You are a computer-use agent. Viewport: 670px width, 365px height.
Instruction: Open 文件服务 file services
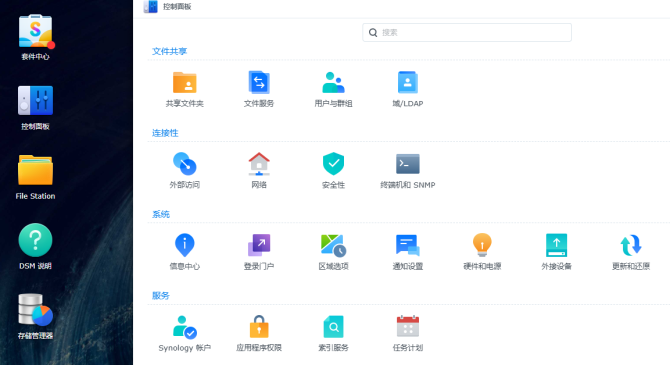pos(259,82)
